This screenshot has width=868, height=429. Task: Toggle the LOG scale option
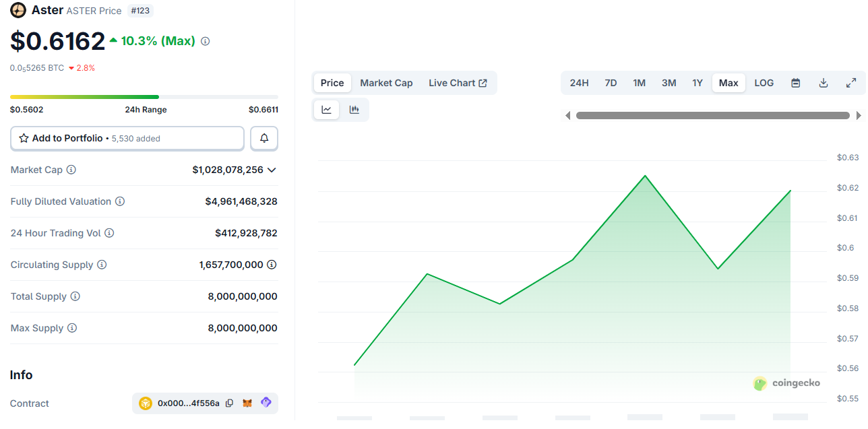[764, 83]
